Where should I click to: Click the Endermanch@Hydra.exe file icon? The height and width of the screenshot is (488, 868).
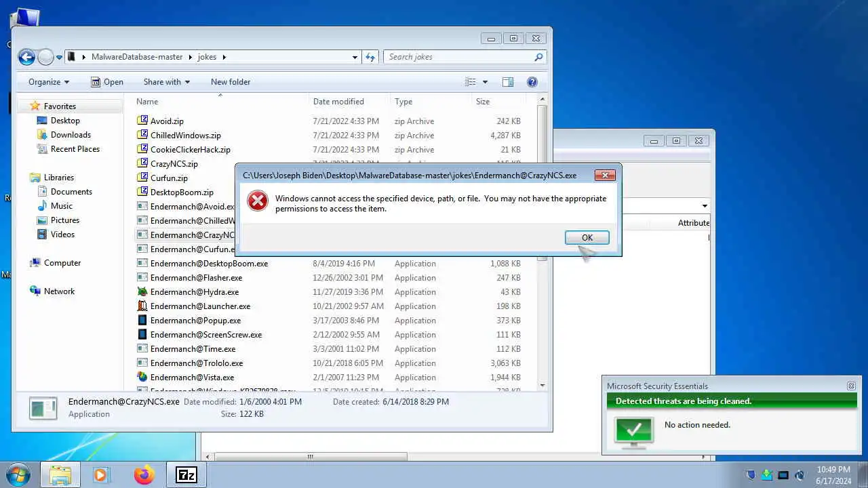pyautogui.click(x=142, y=292)
